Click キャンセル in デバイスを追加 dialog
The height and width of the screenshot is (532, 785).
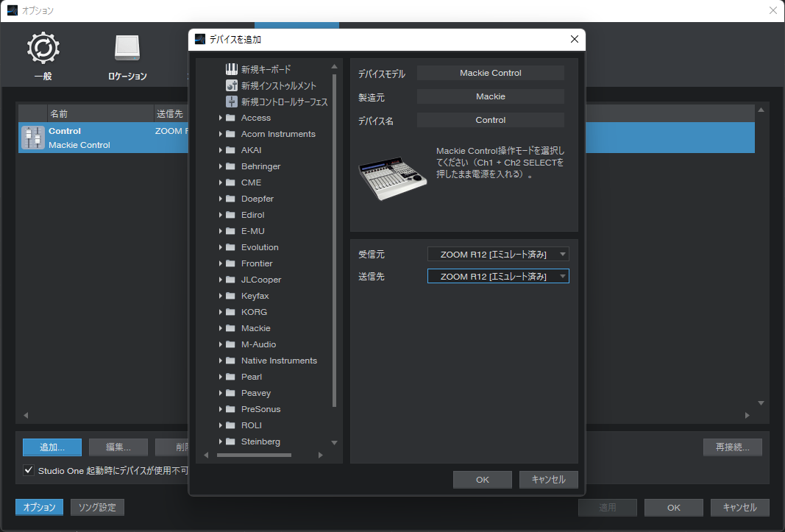point(549,480)
